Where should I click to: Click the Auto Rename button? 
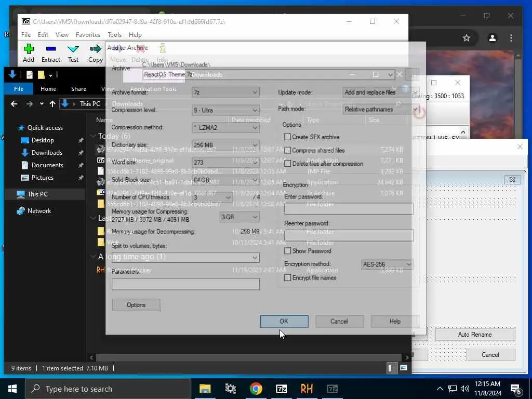coord(475,334)
